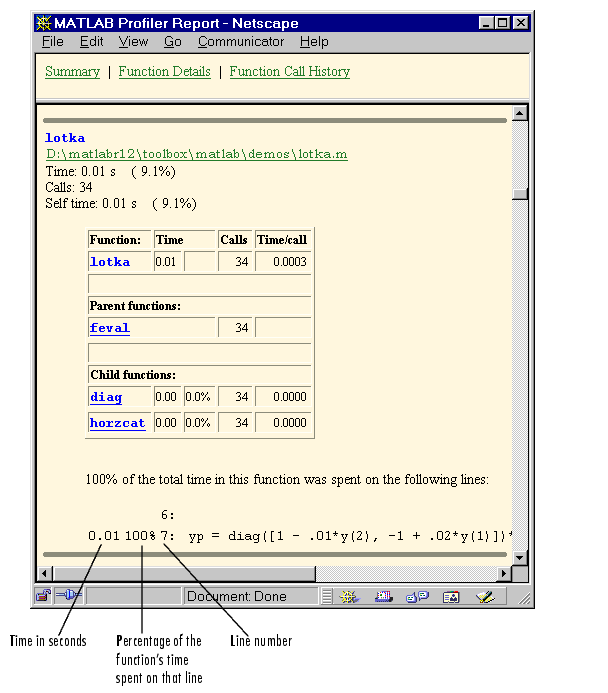Click the 'Document: Done' status text
608x693 pixels.
click(x=236, y=596)
